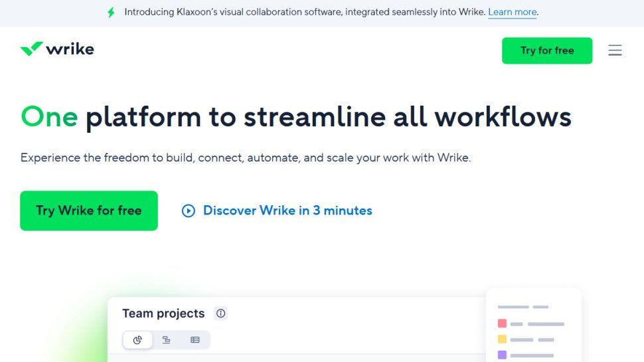Click the info icon next to Team projects
644x362 pixels.
[x=221, y=314]
